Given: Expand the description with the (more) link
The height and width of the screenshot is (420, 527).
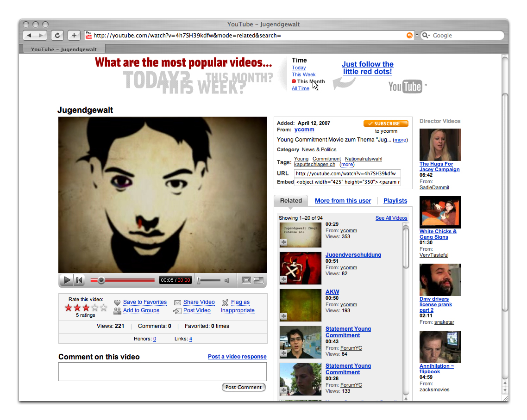Looking at the screenshot, I should tap(400, 140).
